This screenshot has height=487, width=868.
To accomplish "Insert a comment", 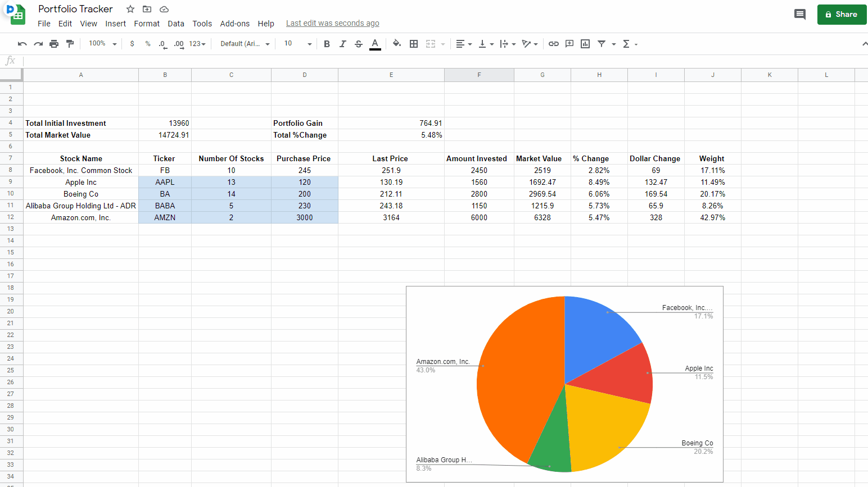I will coord(569,44).
